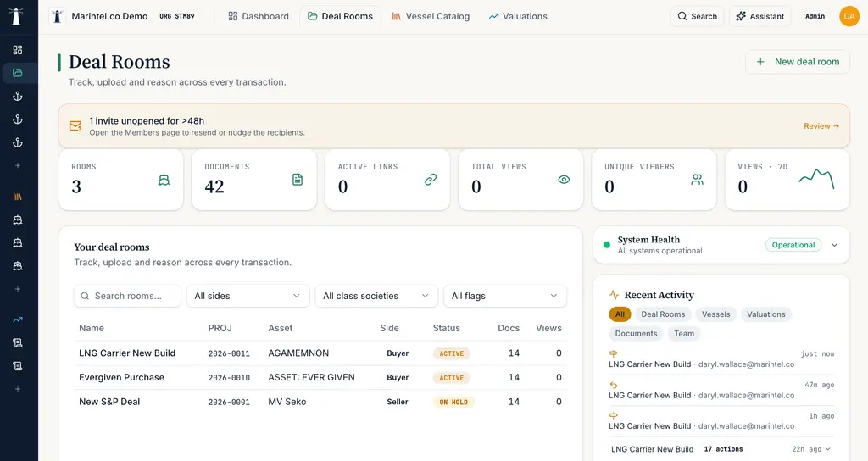This screenshot has height=461, width=868.
Task: Click the chain icon in the Active Links card
Action: [x=431, y=180]
